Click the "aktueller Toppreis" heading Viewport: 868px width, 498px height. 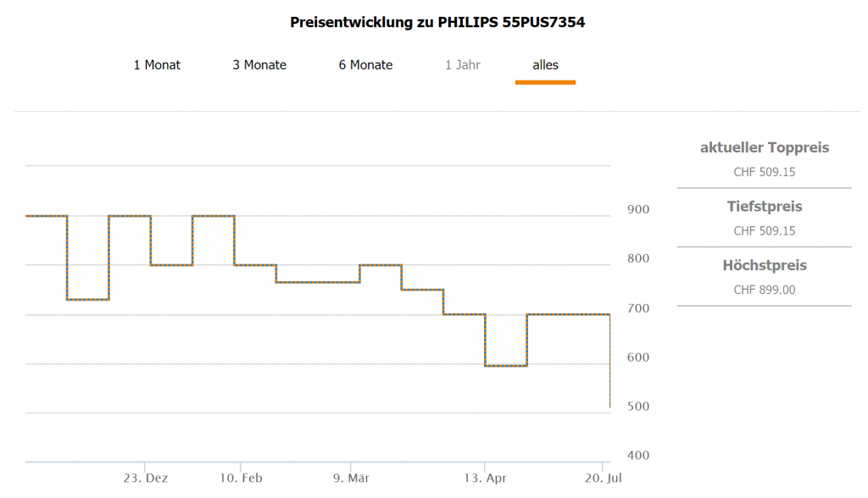point(764,148)
